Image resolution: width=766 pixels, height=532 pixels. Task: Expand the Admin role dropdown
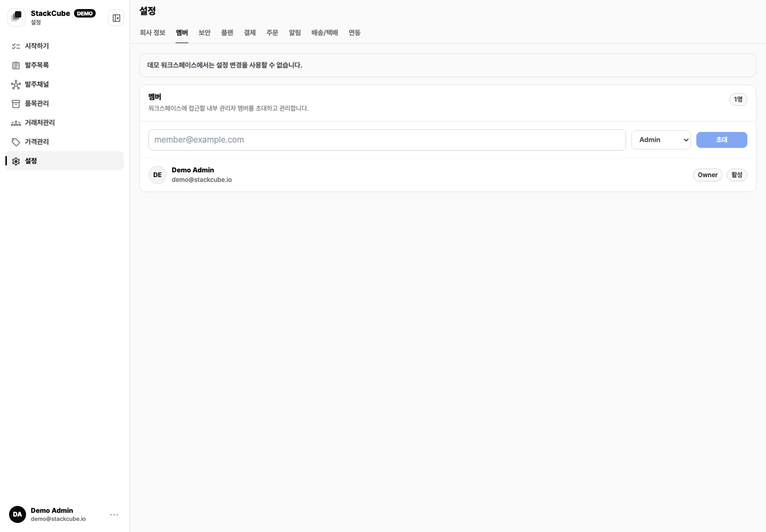661,140
